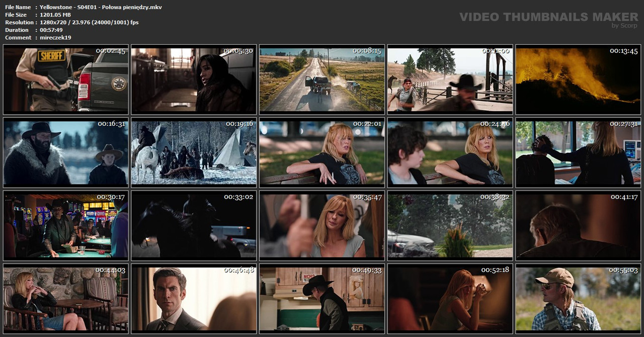Open the hospital thumbnail at 00:27:31

(578, 152)
